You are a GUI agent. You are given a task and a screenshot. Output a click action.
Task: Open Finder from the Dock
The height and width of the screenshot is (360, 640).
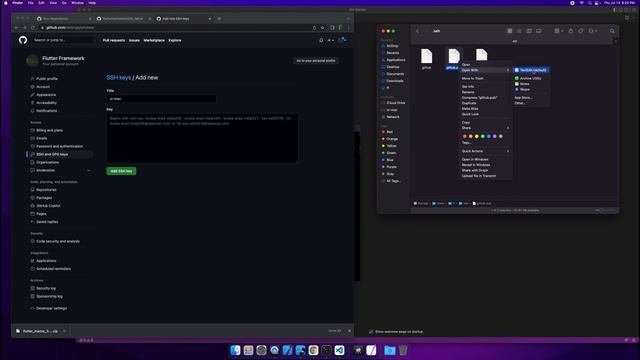click(x=236, y=350)
